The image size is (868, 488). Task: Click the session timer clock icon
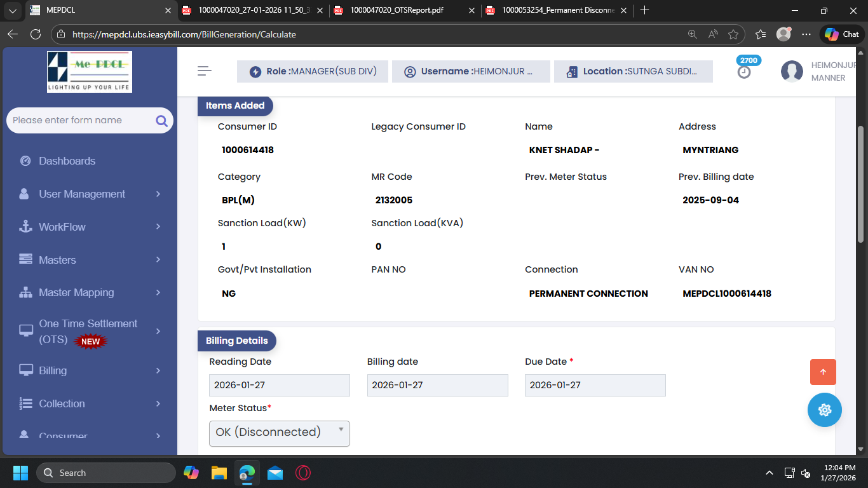744,72
